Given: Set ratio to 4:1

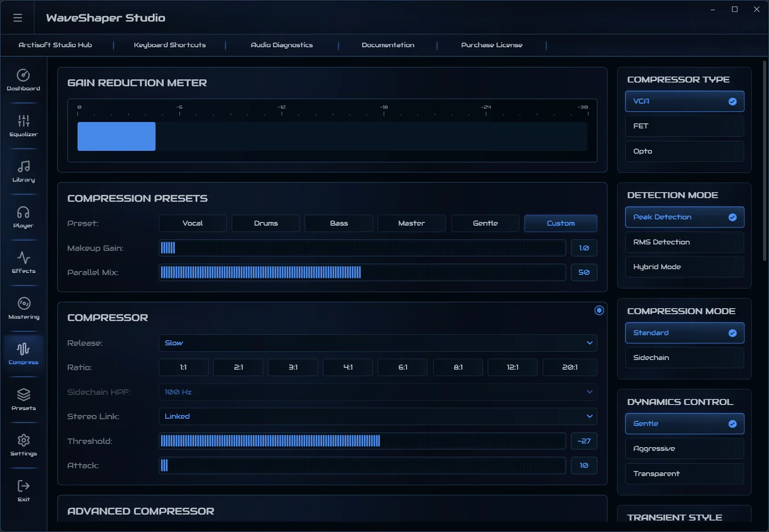Looking at the screenshot, I should [x=348, y=367].
